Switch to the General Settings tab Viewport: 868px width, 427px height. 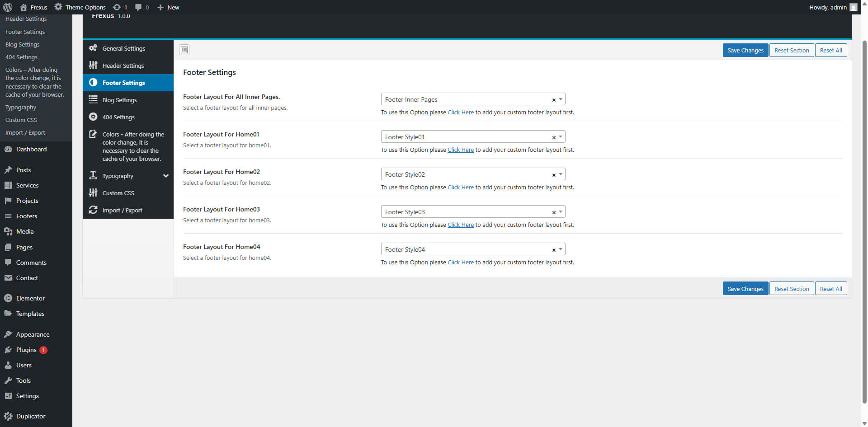pyautogui.click(x=123, y=48)
